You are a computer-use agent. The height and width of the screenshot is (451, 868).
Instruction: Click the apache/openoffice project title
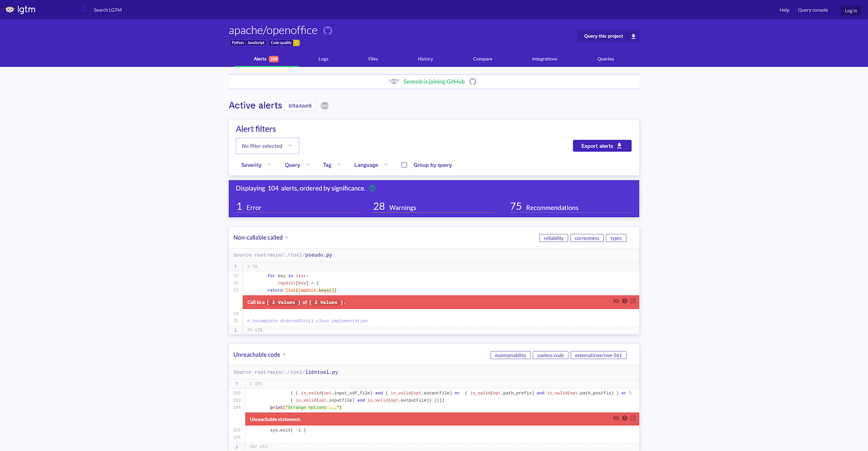273,30
